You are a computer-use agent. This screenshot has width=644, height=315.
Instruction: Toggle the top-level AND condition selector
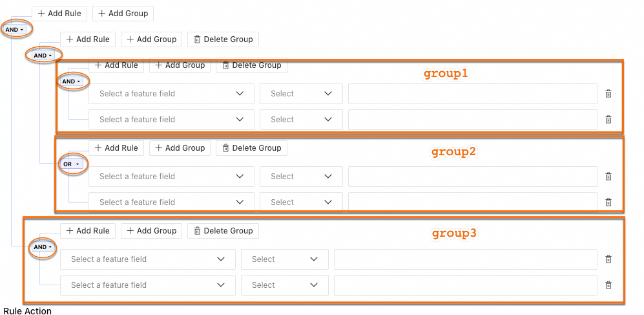(x=14, y=30)
